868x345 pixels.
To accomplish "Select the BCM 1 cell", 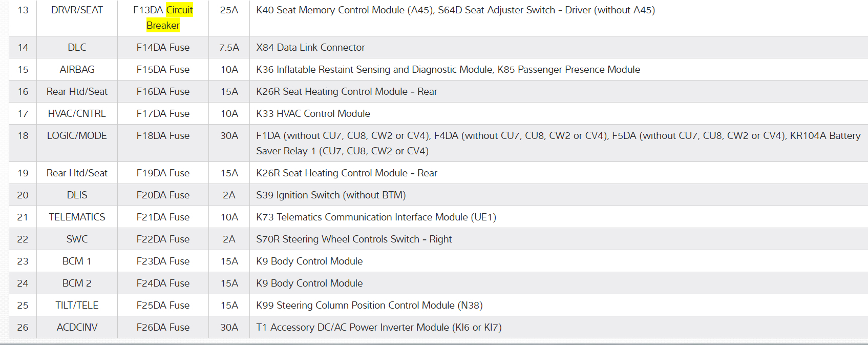I will [x=77, y=261].
